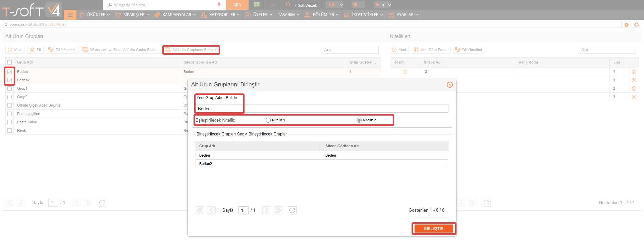The height and width of the screenshot is (245, 644).
Task: Click the add image plus icon in XL row
Action: click(405, 72)
